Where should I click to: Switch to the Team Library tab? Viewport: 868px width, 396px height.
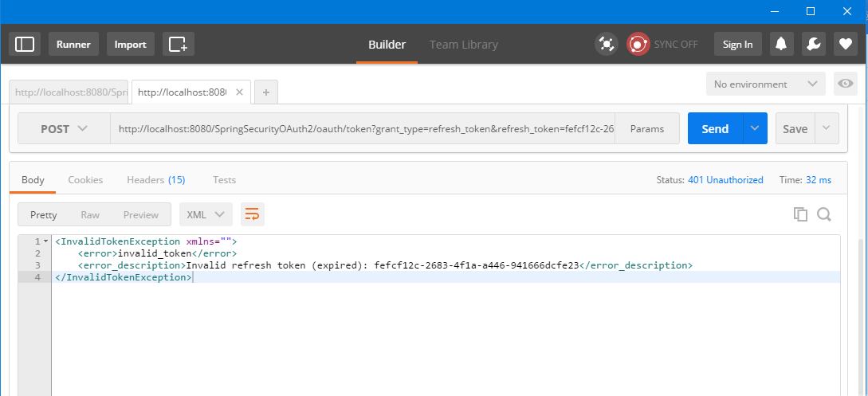464,45
